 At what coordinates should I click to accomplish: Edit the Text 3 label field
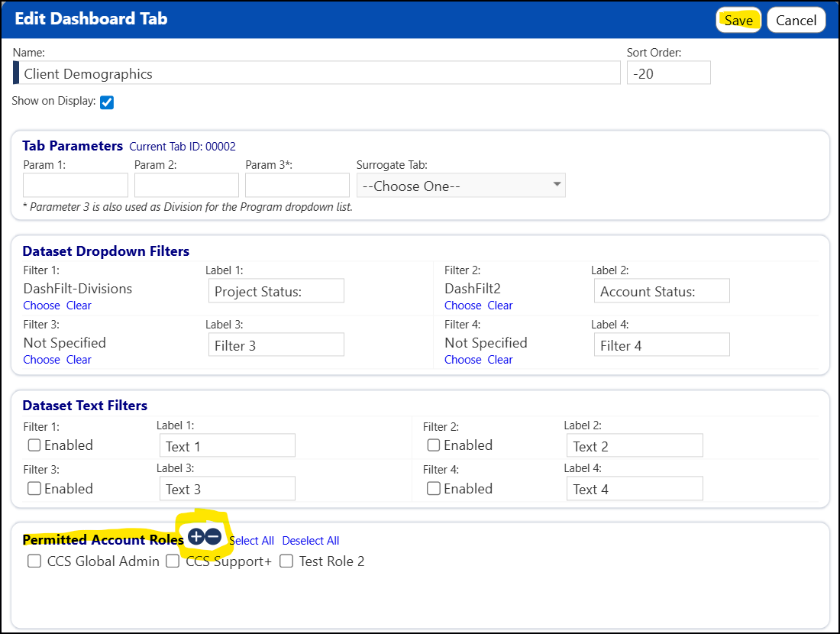coord(228,488)
